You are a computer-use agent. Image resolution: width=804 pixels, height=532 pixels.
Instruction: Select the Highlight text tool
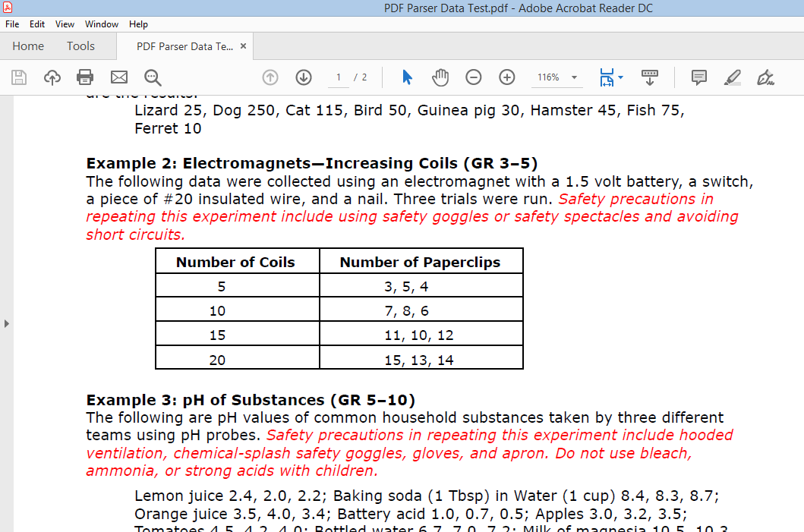[x=730, y=77]
